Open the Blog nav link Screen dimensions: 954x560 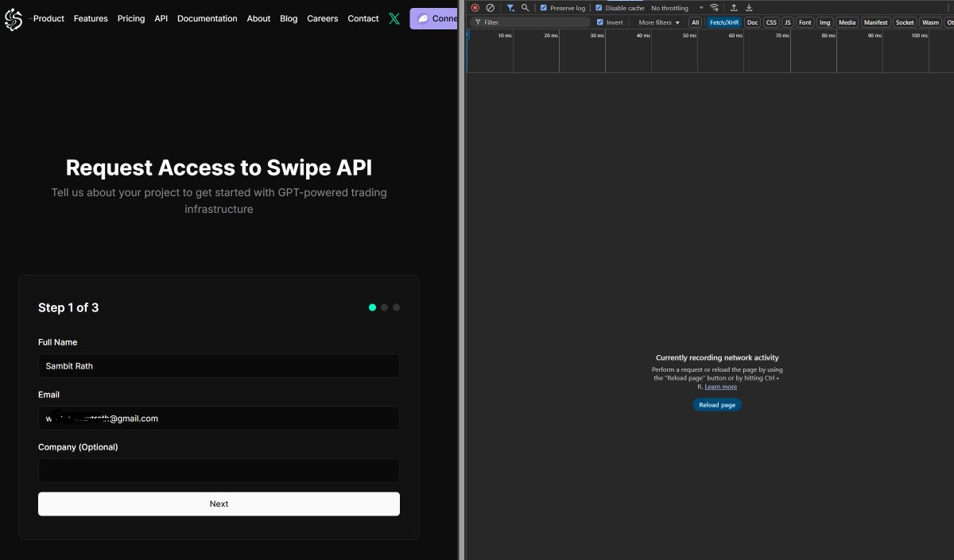click(289, 18)
